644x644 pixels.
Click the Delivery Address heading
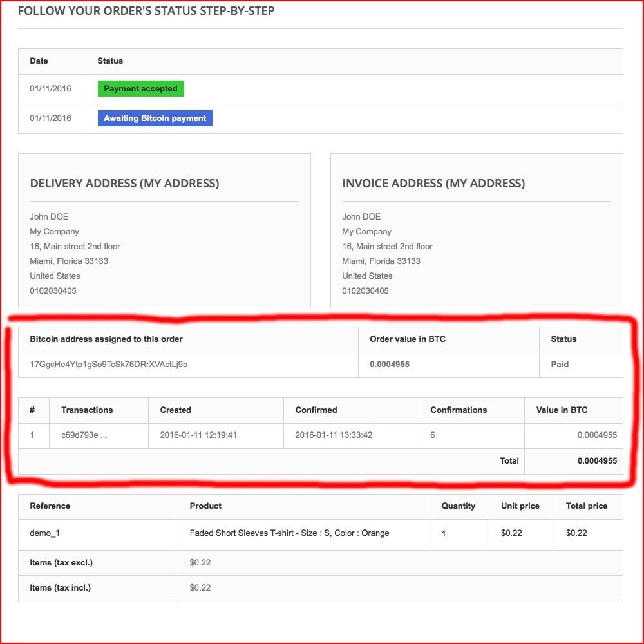coord(124,184)
